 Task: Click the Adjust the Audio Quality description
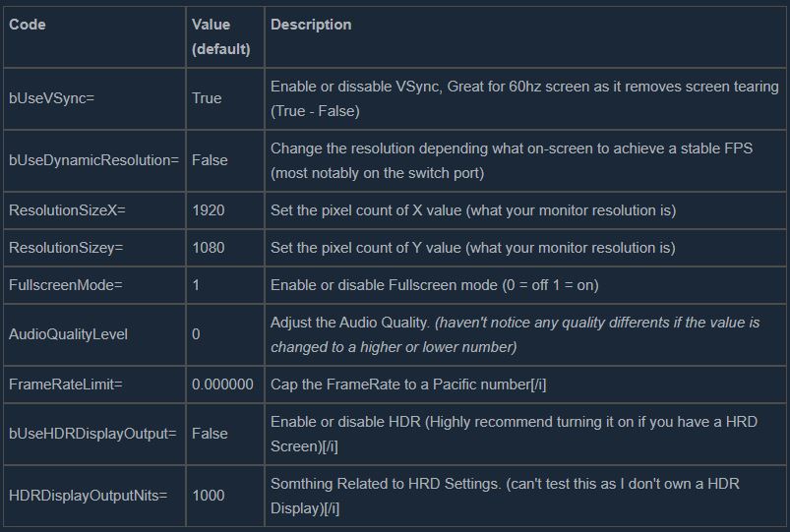point(515,334)
